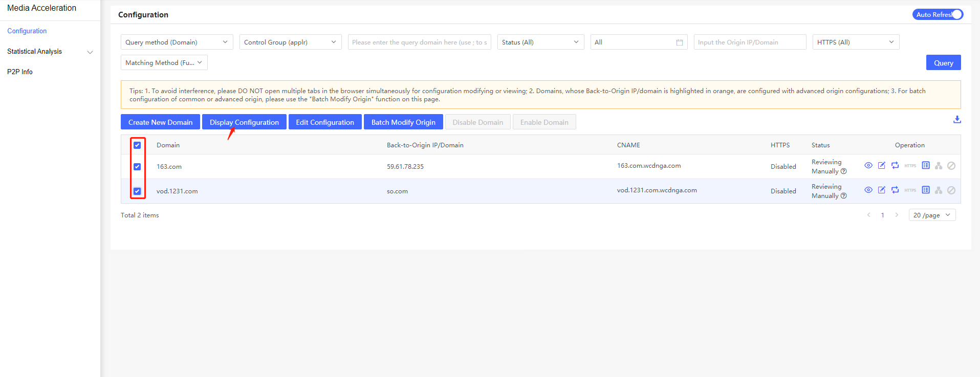
Task: Click edit pencil icon in 163.com row
Action: [x=882, y=165]
